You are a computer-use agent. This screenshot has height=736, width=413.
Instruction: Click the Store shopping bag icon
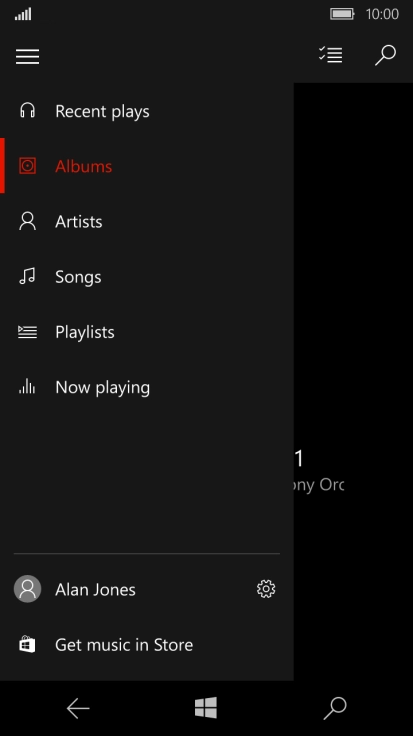coord(27,644)
